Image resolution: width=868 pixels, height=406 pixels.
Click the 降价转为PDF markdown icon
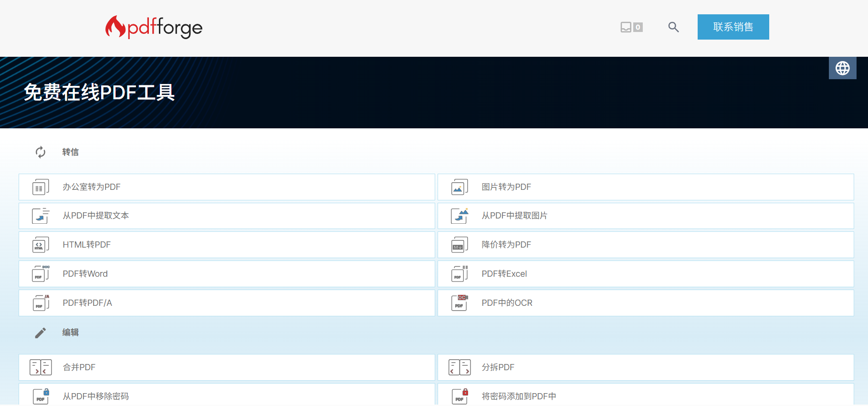coord(460,245)
